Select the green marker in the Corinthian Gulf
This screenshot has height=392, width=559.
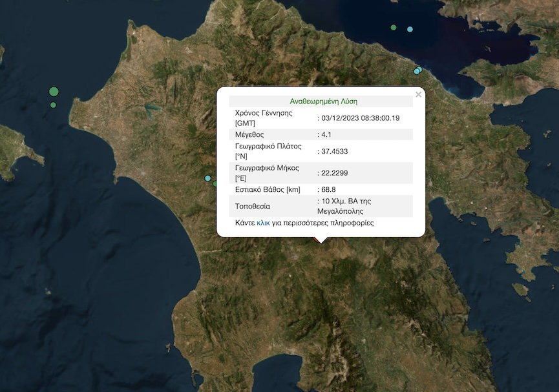[393, 27]
